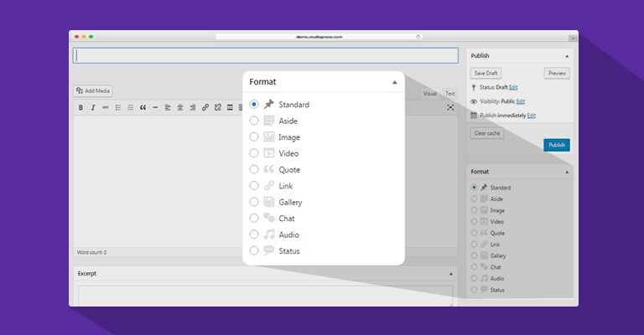
Task: Click the eye icon beside Visibility
Action: [x=474, y=101]
